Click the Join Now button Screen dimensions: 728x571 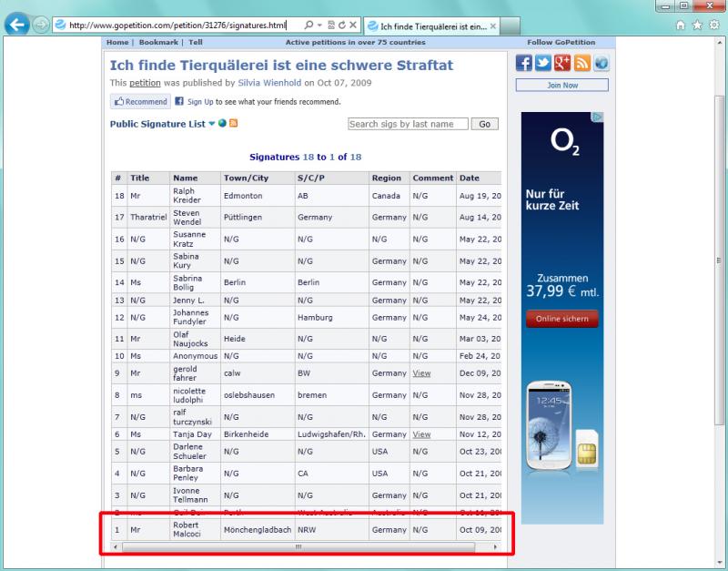pos(560,87)
